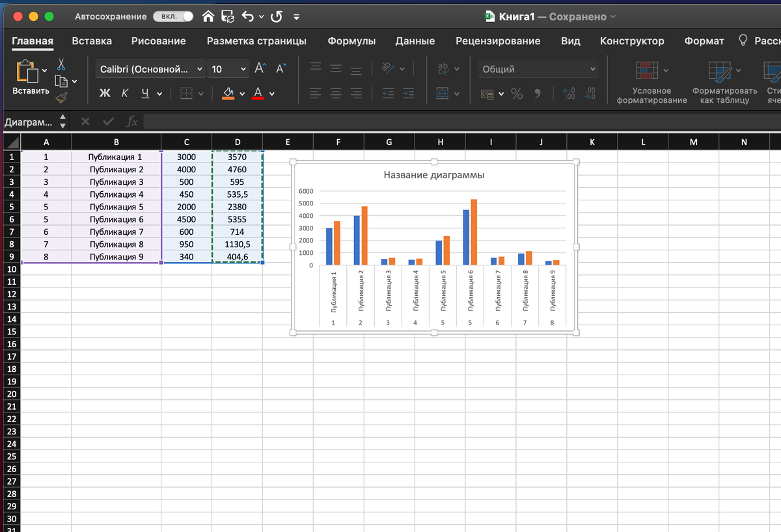The width and height of the screenshot is (781, 532).
Task: Open the Рисование tab
Action: coord(158,41)
